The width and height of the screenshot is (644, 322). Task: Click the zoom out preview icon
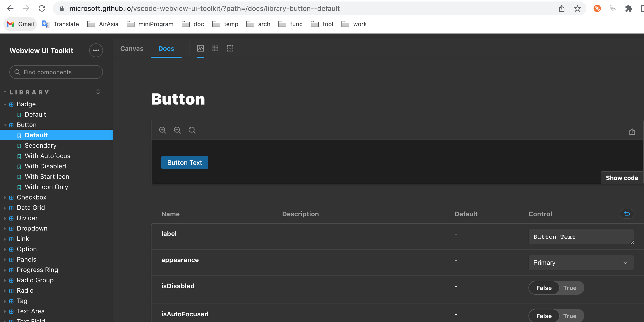[177, 130]
